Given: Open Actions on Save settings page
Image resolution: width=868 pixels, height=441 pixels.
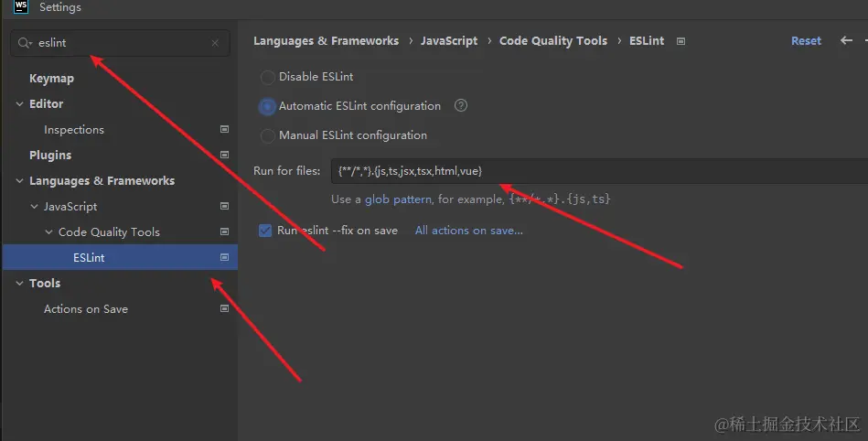Looking at the screenshot, I should click(86, 309).
